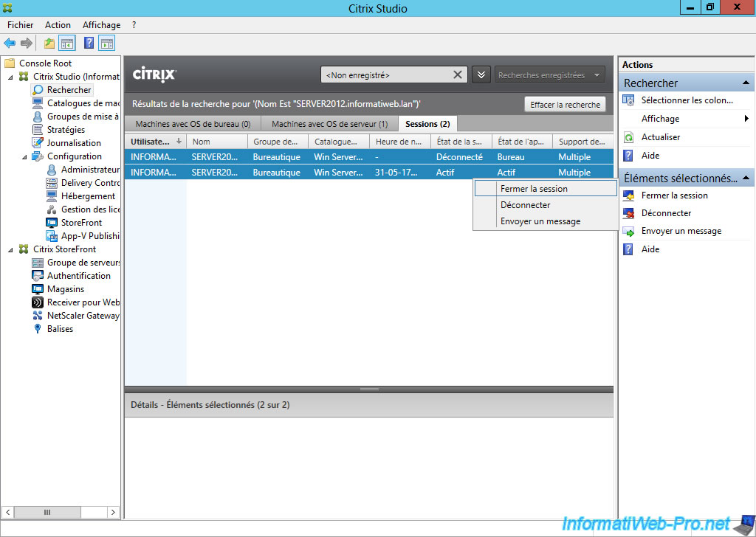Click Sélectionner les colonnes icon
The width and height of the screenshot is (756, 537).
tap(629, 100)
